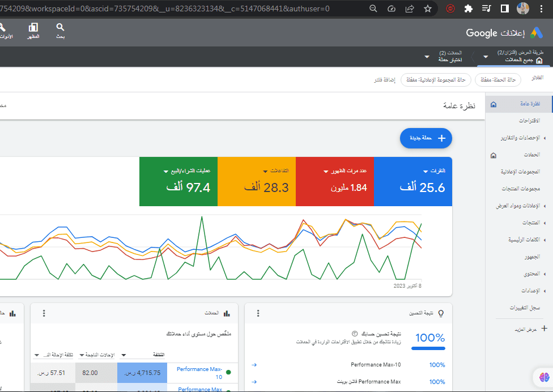Open the three-dot menu on الحملات card

tap(44, 313)
